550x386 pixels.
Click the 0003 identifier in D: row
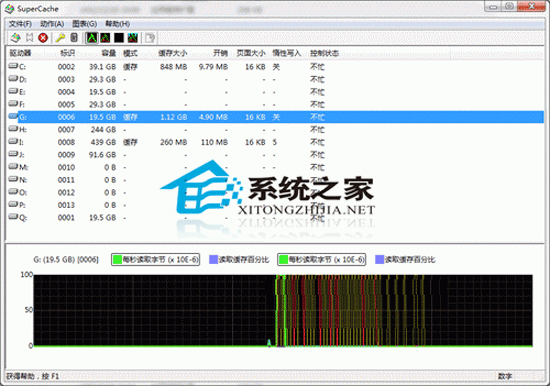tap(66, 79)
